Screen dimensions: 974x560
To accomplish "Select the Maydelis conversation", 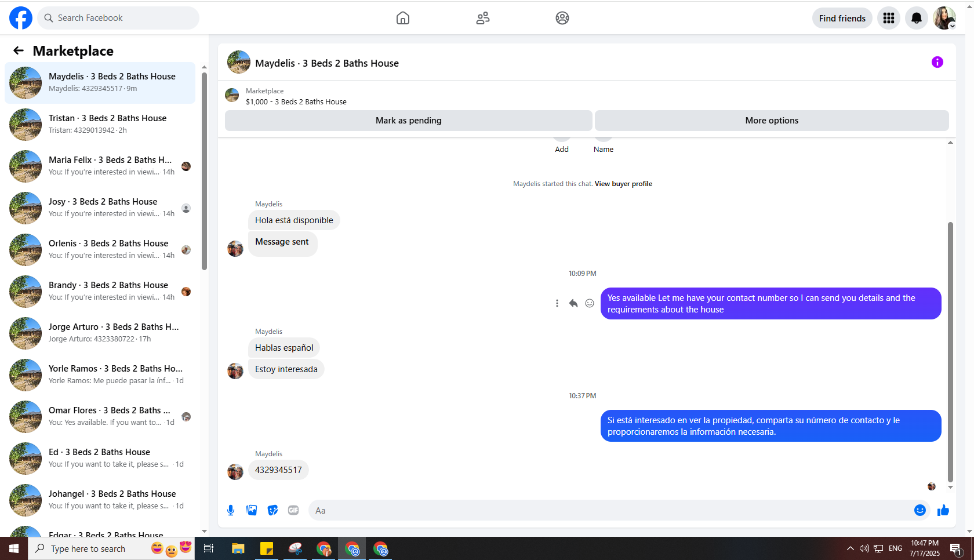I will tap(100, 83).
